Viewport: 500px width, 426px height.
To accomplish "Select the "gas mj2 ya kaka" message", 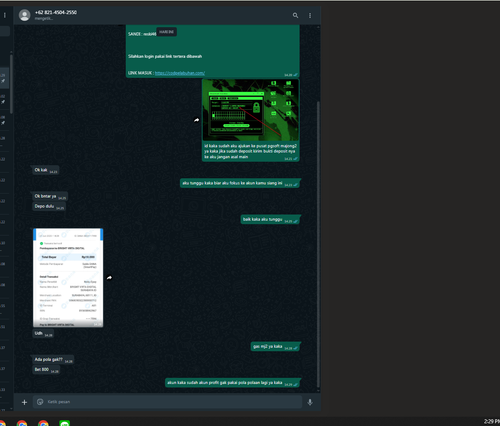I will click(275, 347).
